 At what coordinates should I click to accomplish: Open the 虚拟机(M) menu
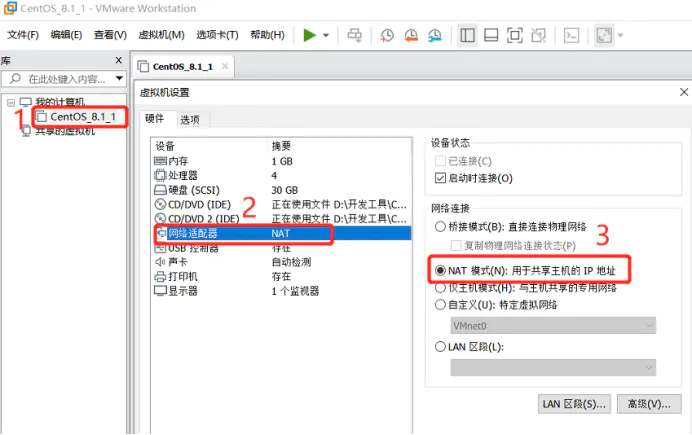(162, 35)
